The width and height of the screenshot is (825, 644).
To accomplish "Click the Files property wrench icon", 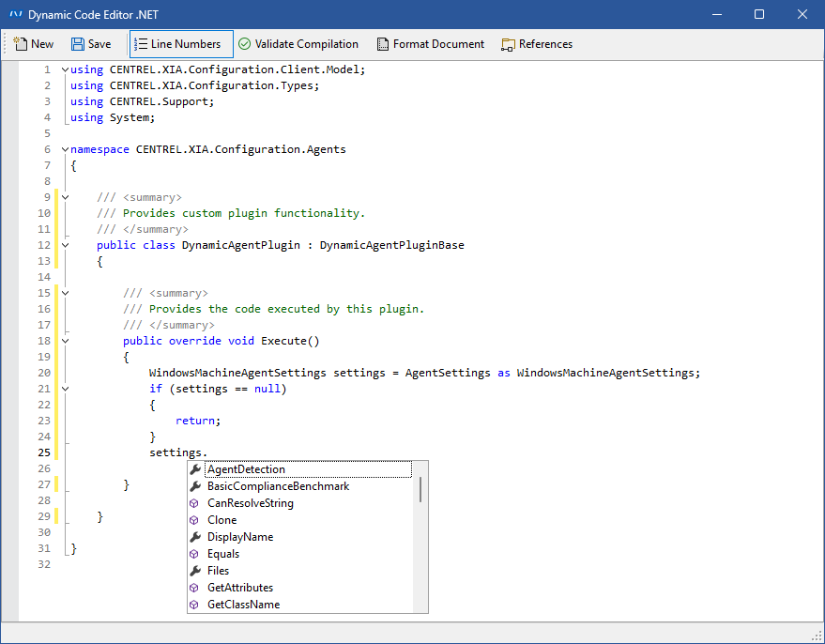I will 195,571.
